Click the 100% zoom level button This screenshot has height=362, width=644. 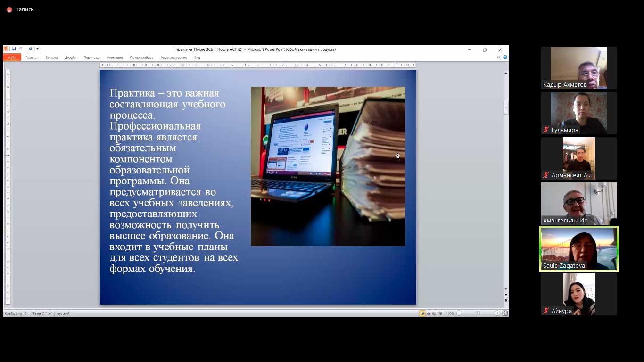[450, 313]
